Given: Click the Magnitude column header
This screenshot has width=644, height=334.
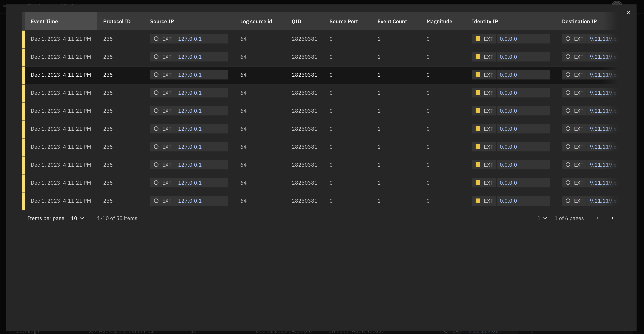Looking at the screenshot, I should (x=439, y=22).
